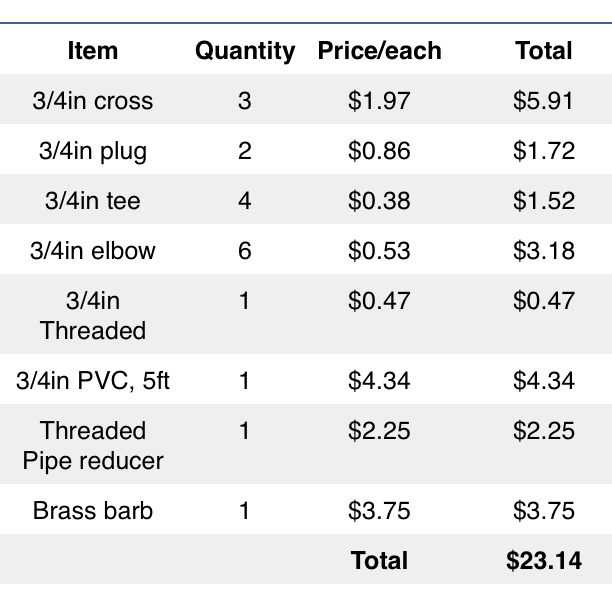Click the $3.18 total cell

click(x=544, y=251)
